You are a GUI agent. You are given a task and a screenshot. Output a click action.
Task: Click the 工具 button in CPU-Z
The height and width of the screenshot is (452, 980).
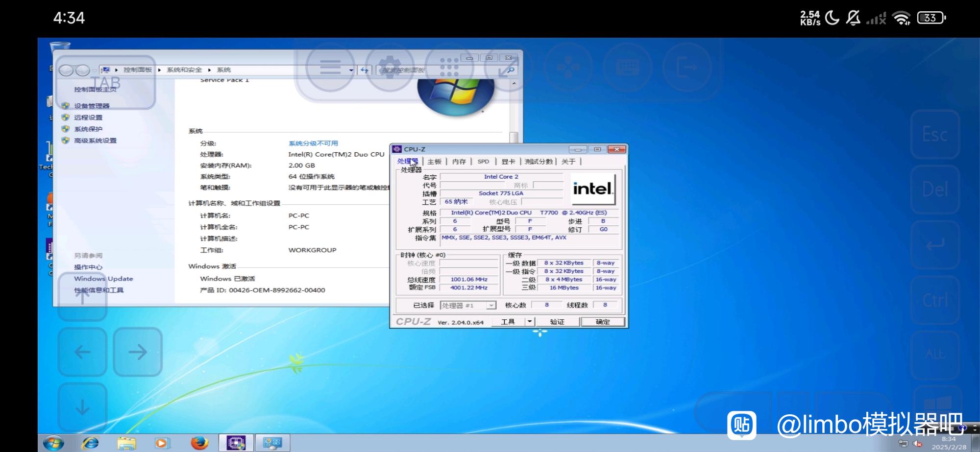(x=508, y=322)
